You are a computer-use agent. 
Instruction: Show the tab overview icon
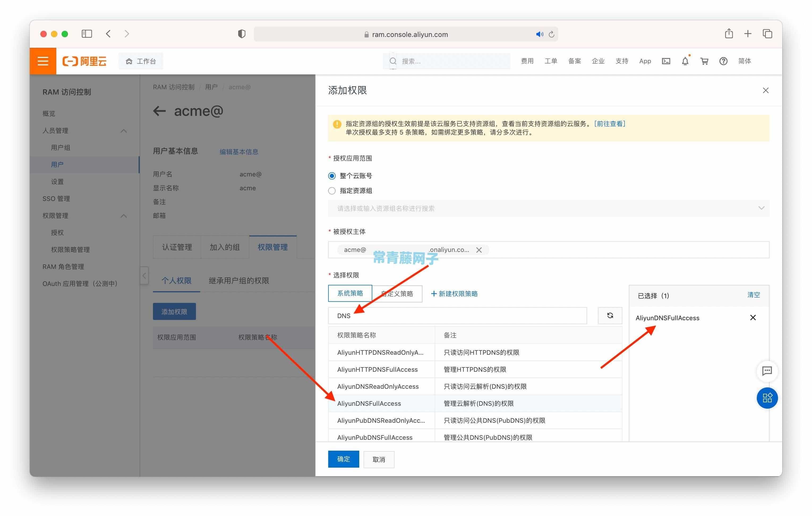(x=767, y=34)
